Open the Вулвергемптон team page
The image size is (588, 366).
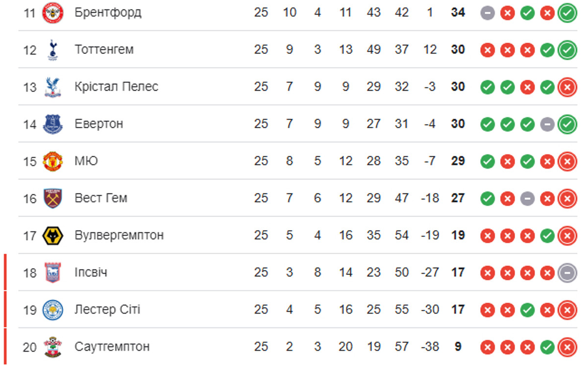pos(119,235)
